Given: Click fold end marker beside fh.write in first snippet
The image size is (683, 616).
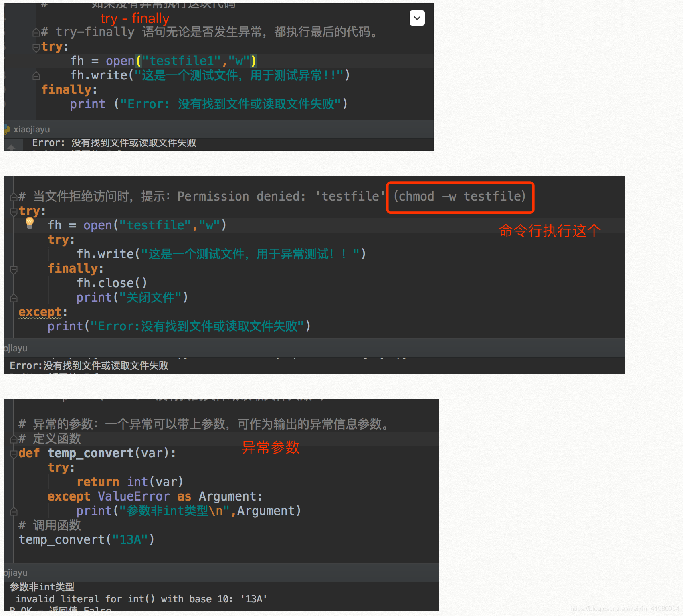Looking at the screenshot, I should [x=36, y=76].
